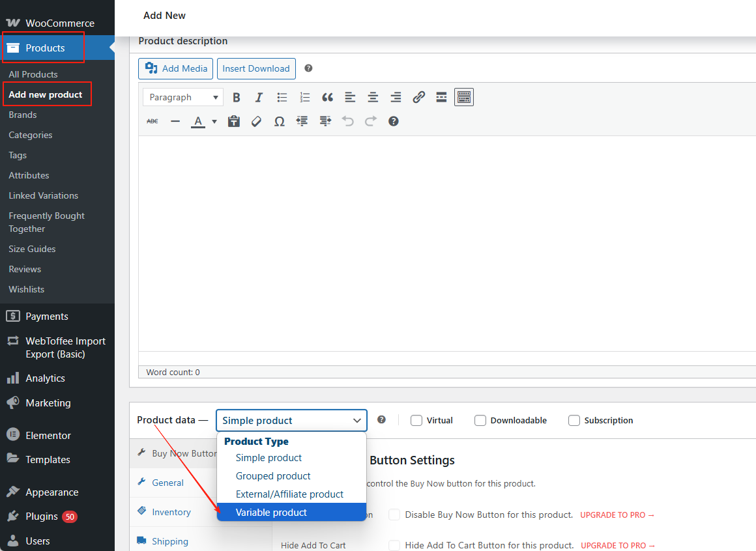This screenshot has width=756, height=551.
Task: Insert a blockquote
Action: tap(327, 98)
